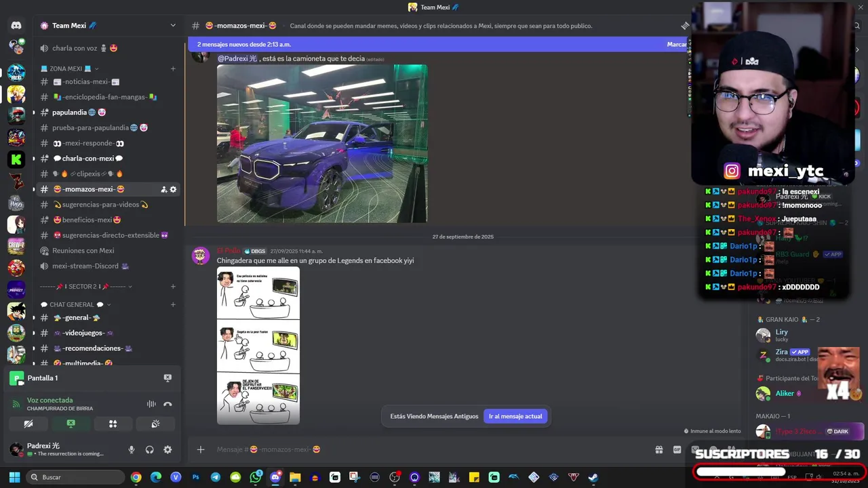Open Microsoft Edge from taskbar
This screenshot has height=488, width=868.
coord(156,477)
